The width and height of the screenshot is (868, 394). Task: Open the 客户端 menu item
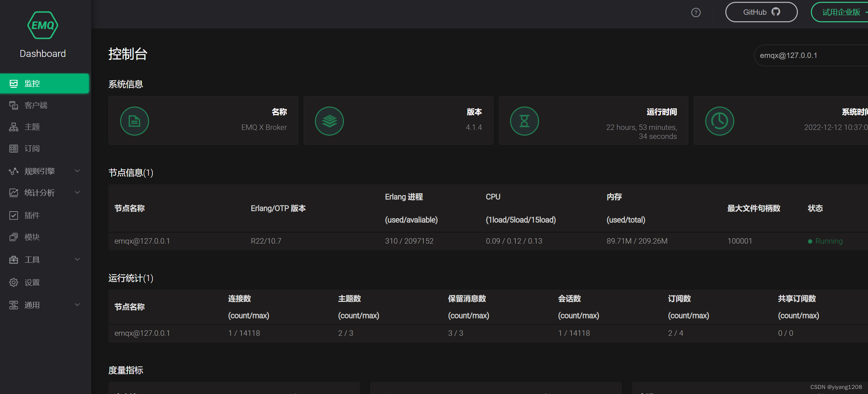[36, 105]
